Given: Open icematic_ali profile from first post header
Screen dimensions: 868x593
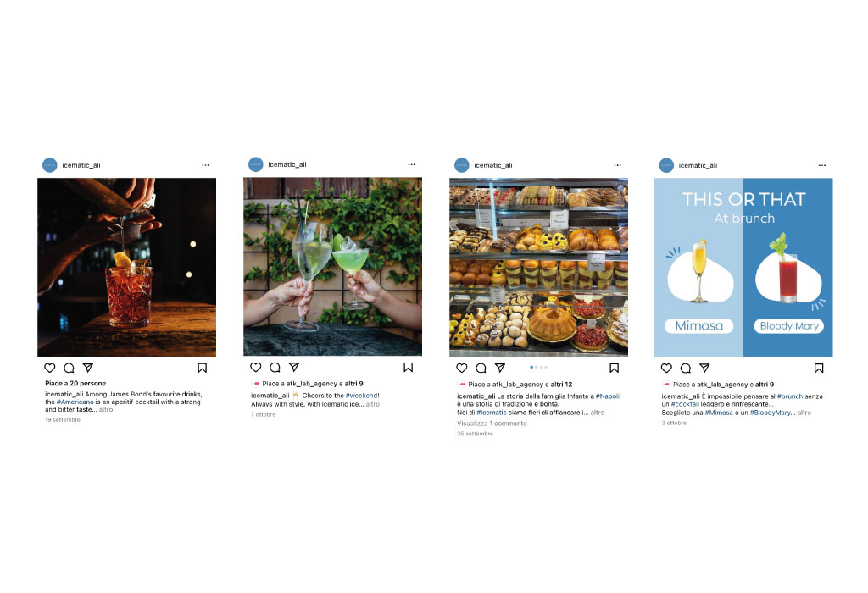Looking at the screenshot, I should [81, 165].
